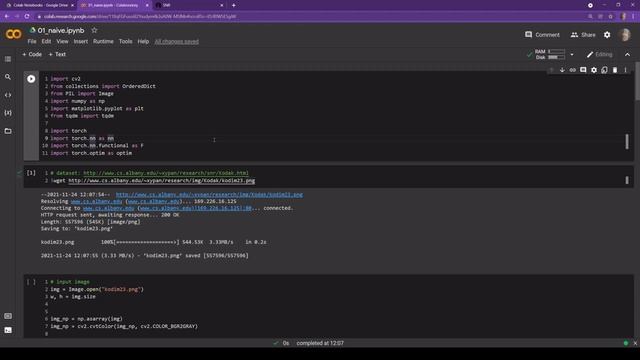
Task: Click the 'import torch.optim as optim' line
Action: pyautogui.click(x=91, y=153)
